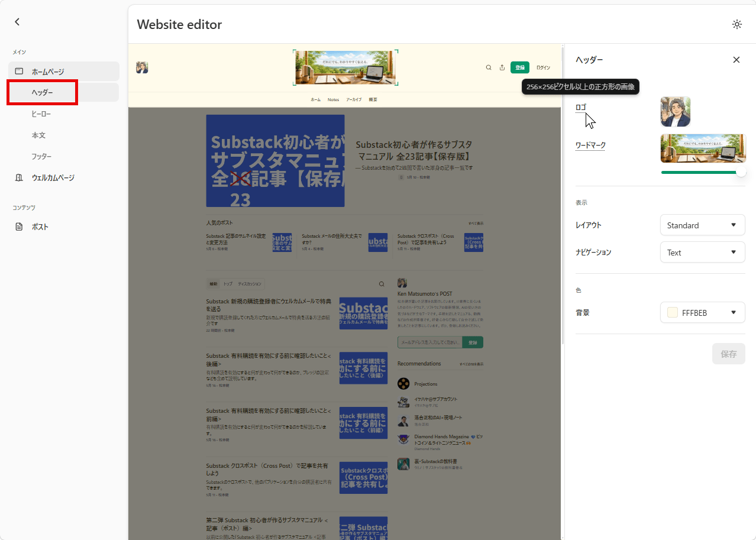Click the Diamond Hands Magazine logo icon

pyautogui.click(x=403, y=439)
